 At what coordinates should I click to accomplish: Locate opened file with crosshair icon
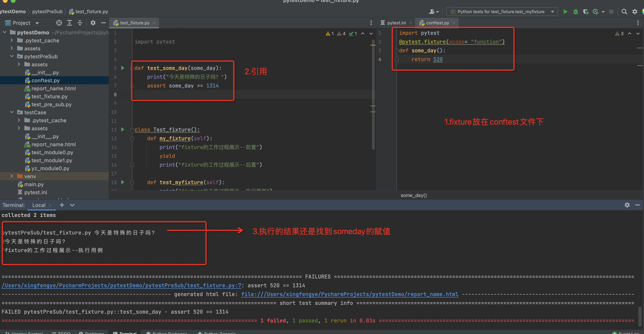59,23
